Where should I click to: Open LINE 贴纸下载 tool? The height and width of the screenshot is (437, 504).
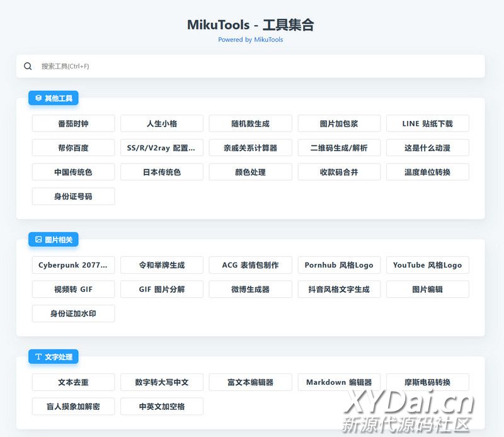tap(427, 123)
